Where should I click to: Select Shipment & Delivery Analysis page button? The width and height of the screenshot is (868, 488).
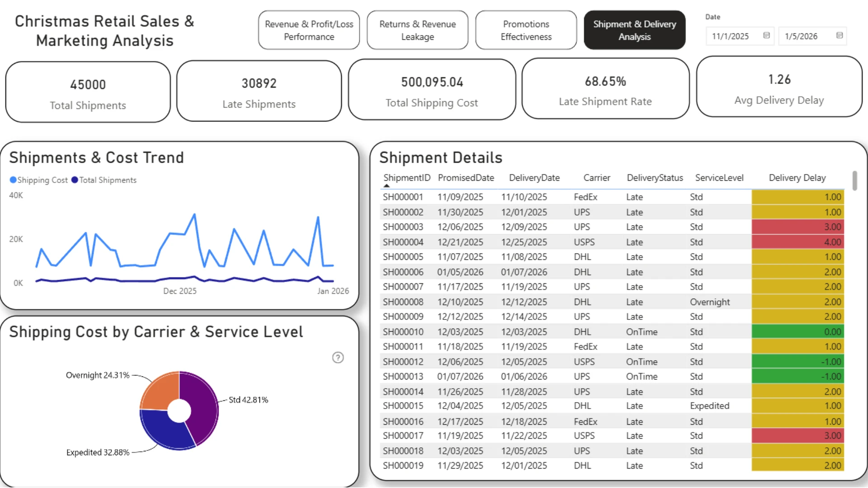pos(635,30)
